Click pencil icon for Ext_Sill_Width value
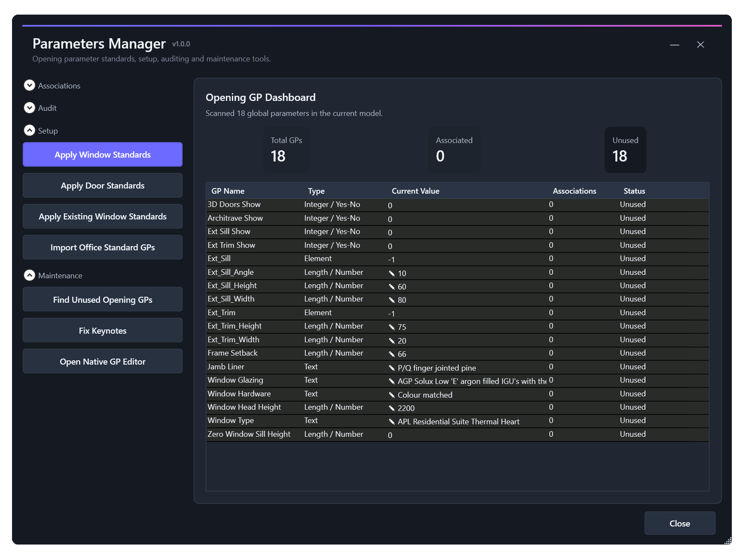This screenshot has height=560, width=749. click(x=392, y=300)
